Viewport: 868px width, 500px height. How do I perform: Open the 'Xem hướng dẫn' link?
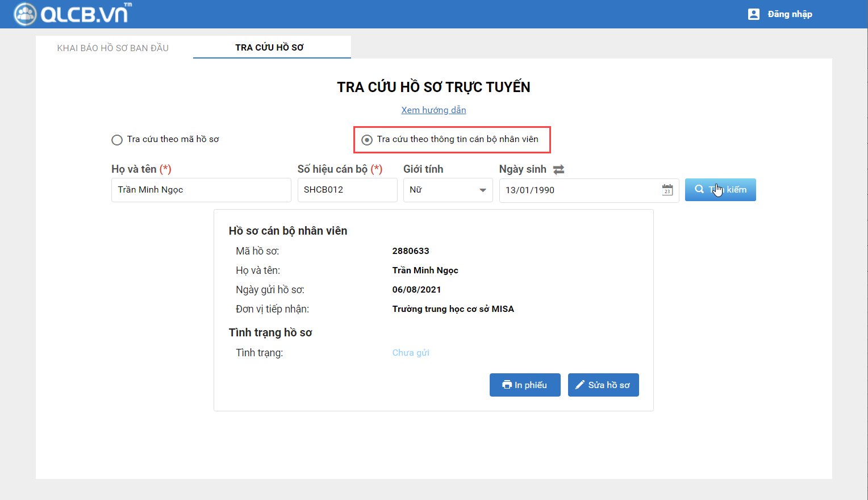click(x=433, y=110)
